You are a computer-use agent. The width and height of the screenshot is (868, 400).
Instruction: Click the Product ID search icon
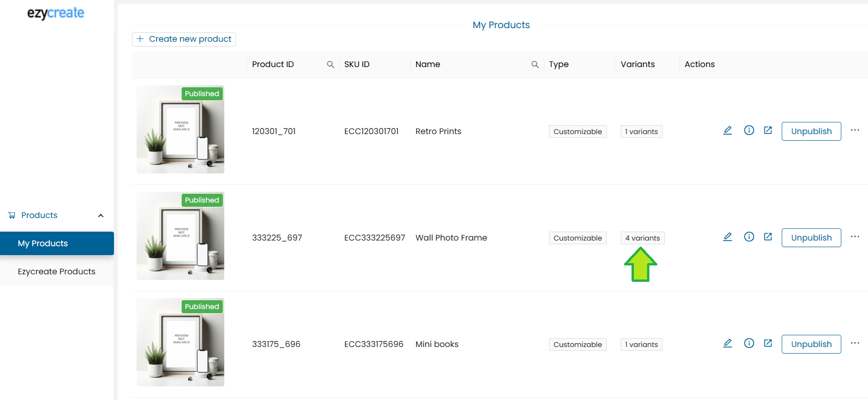point(330,65)
